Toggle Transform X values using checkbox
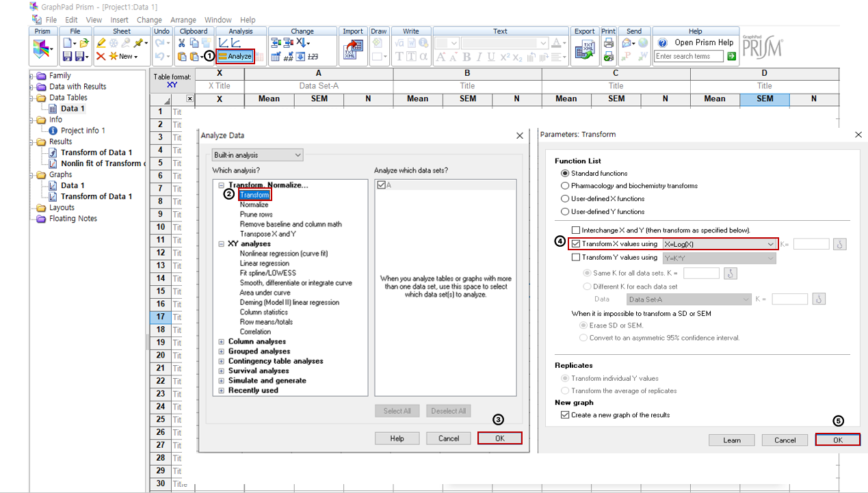The width and height of the screenshot is (868, 493). pos(576,244)
